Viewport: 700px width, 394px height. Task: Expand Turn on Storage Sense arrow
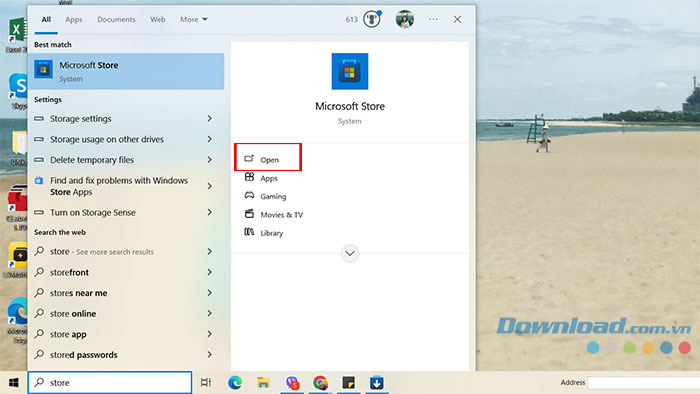click(x=209, y=212)
